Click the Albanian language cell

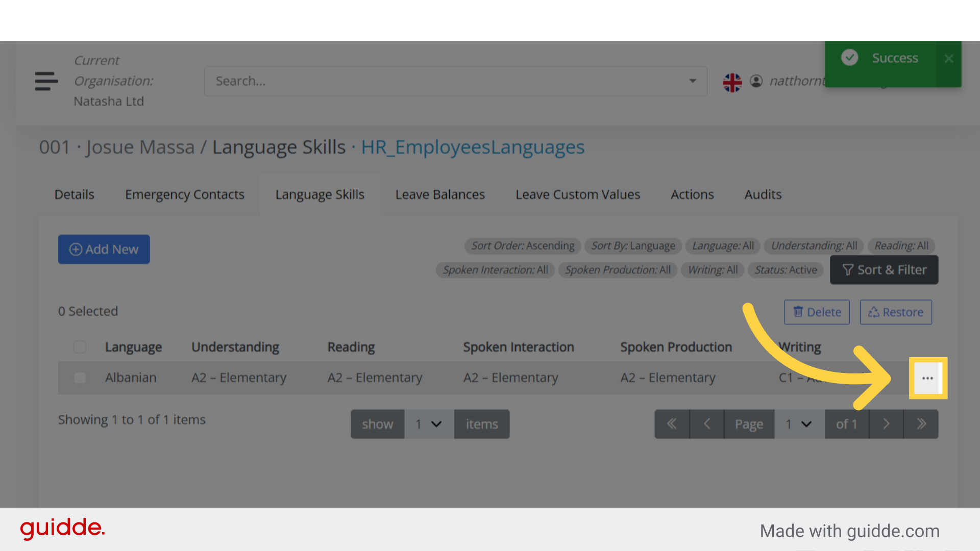pos(131,378)
